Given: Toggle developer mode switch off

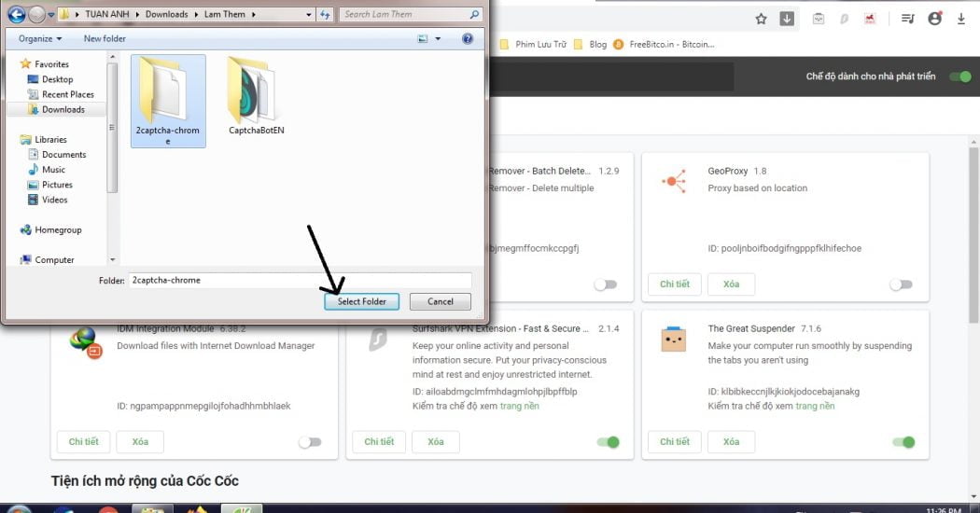Looking at the screenshot, I should click(960, 76).
